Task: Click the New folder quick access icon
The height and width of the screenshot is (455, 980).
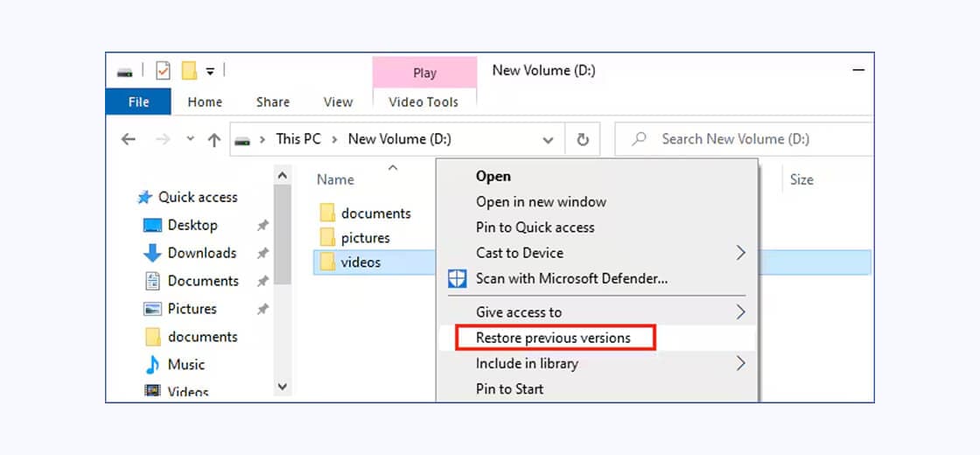Action: (x=189, y=71)
